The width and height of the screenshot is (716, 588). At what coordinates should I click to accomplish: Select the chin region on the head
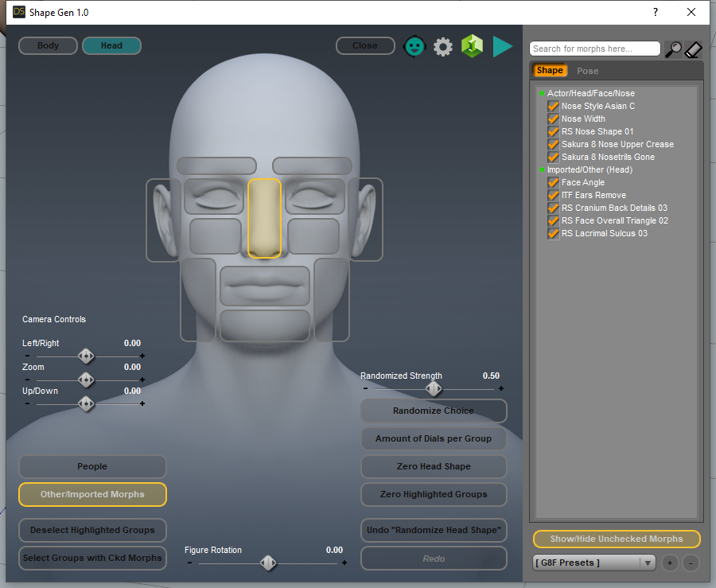click(265, 325)
